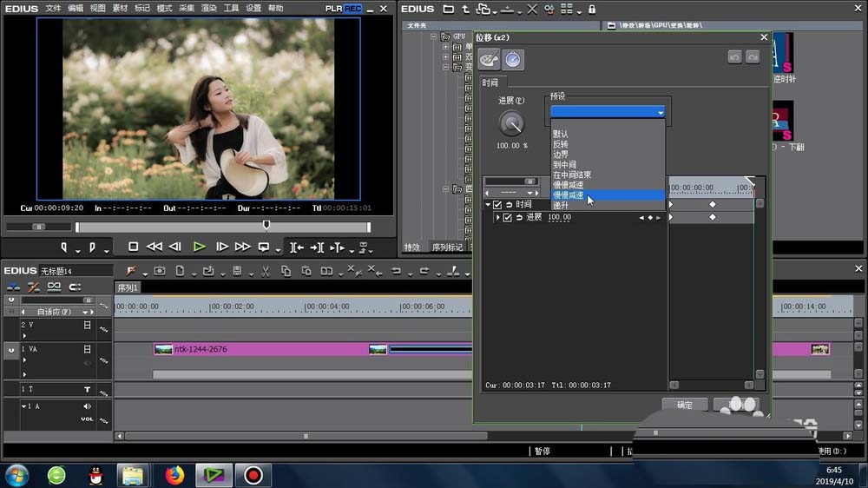Click the shuttle slider in the player
868x488 pixels.
coord(38,227)
